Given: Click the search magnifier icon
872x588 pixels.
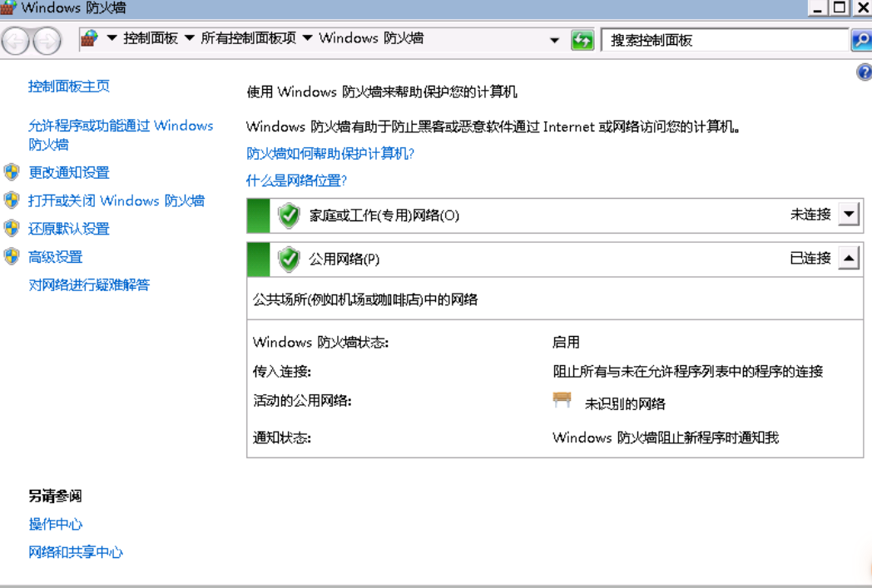Looking at the screenshot, I should coord(861,40).
